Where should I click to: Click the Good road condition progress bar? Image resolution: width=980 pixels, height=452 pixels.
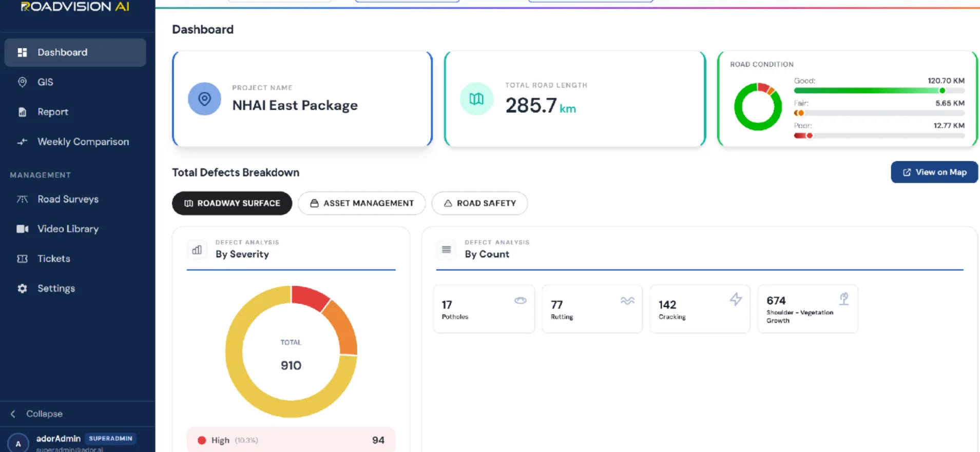click(879, 91)
